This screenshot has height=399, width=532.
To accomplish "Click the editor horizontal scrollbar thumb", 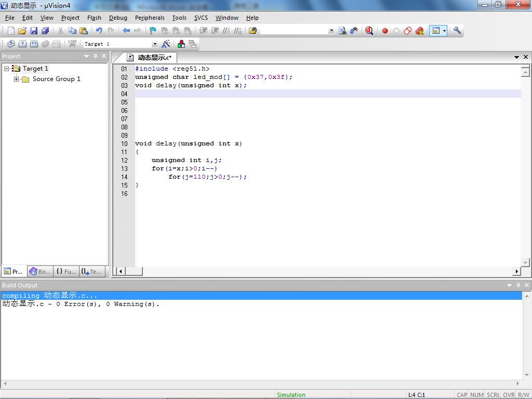I will click(134, 271).
